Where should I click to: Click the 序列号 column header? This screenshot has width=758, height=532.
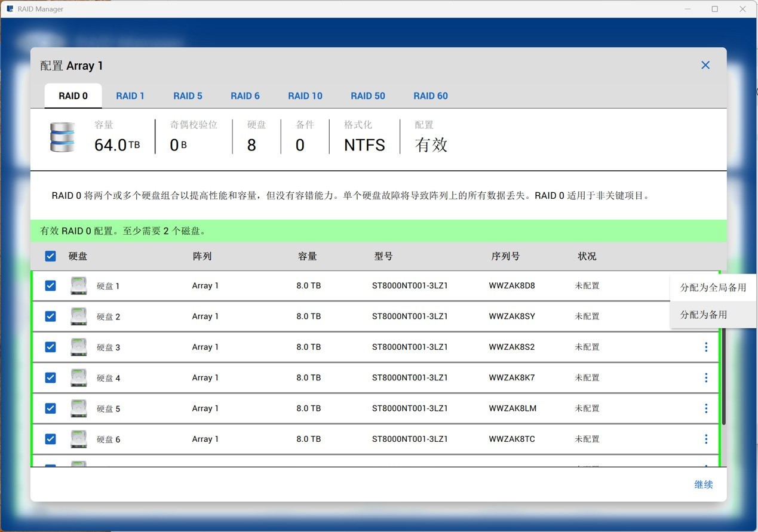tap(505, 256)
